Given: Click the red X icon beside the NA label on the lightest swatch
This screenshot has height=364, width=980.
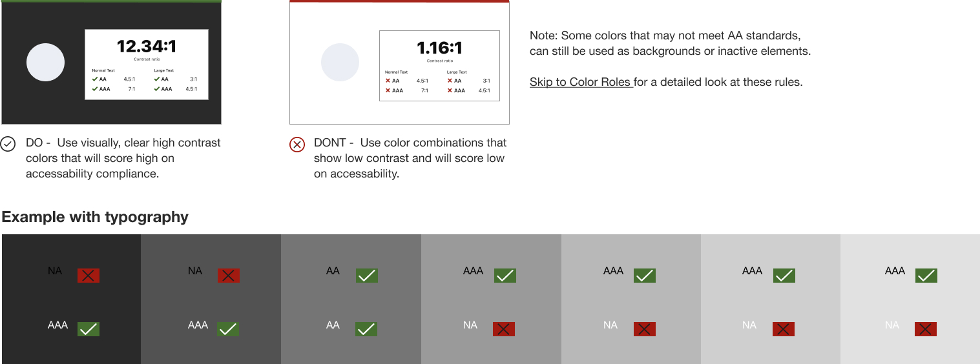Looking at the screenshot, I should click(926, 329).
